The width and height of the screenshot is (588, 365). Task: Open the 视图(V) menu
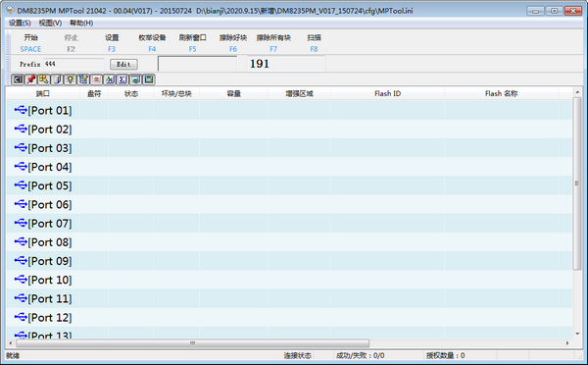click(x=50, y=24)
